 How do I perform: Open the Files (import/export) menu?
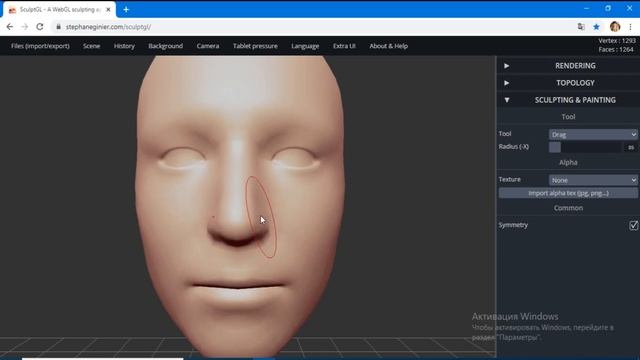click(x=40, y=46)
